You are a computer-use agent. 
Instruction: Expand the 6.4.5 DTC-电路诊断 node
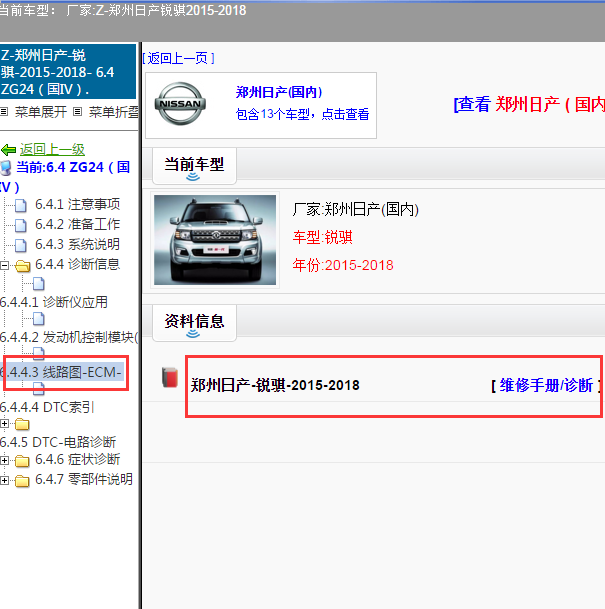(4, 424)
